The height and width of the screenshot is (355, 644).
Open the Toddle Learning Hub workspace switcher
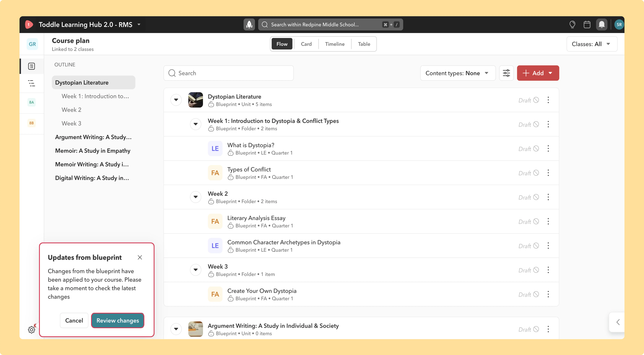pos(90,24)
